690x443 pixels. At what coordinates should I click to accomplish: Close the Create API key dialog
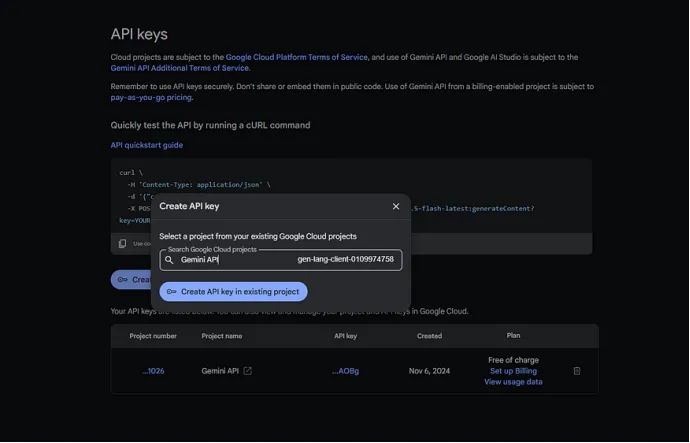click(396, 206)
